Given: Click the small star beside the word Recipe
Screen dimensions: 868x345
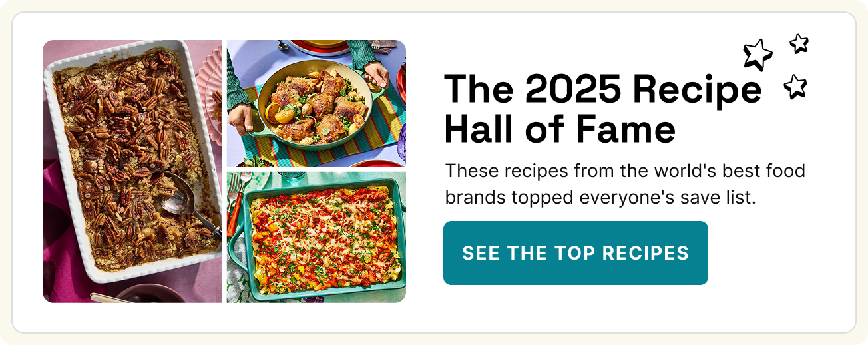Looking at the screenshot, I should click(x=795, y=87).
